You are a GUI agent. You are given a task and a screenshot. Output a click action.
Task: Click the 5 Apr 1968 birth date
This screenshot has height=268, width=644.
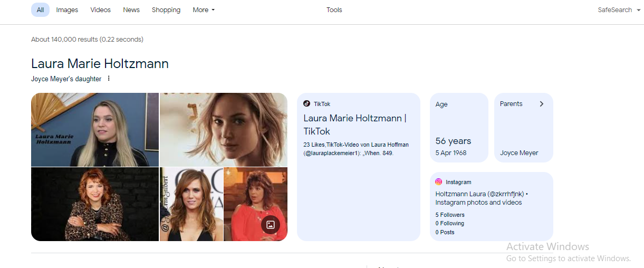click(451, 153)
